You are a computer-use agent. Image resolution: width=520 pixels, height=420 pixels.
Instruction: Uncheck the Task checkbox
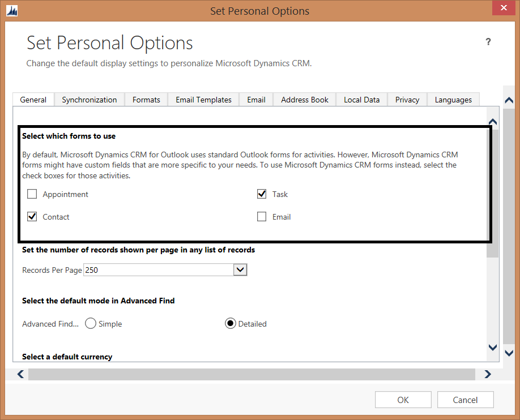tap(261, 194)
